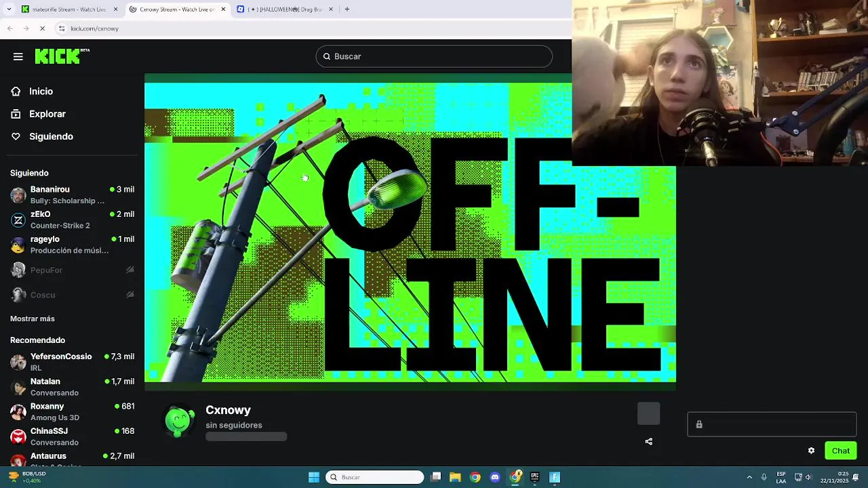The image size is (868, 488).
Task: Close the HALLOWEEN Drag Bra tab
Action: pos(331,9)
